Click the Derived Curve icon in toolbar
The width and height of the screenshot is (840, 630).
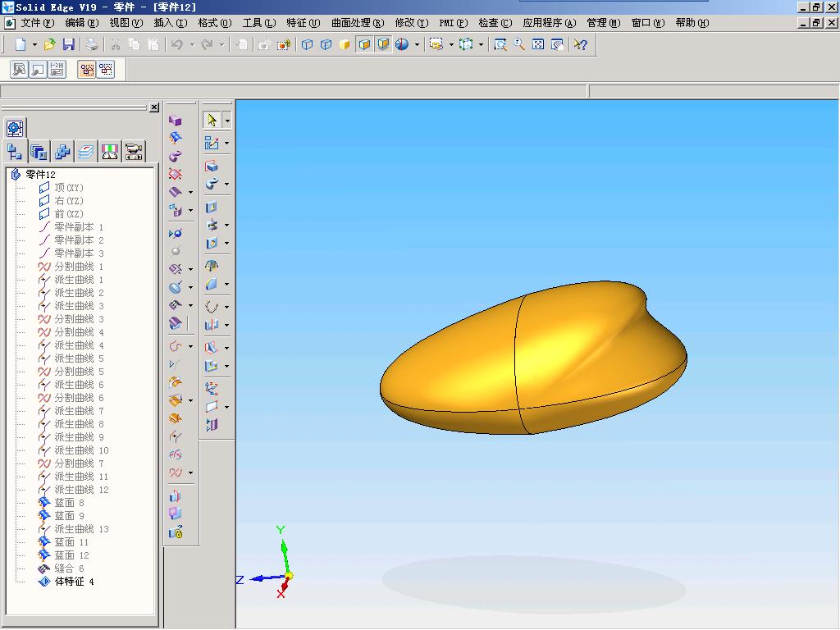coord(176,436)
